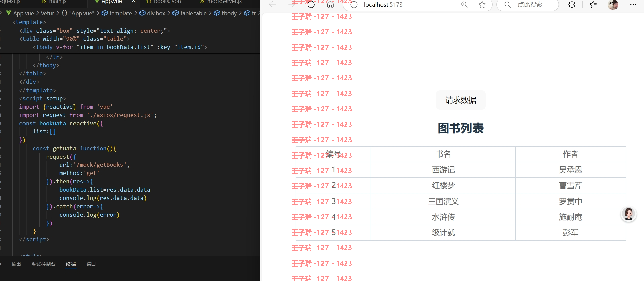This screenshot has height=281, width=644.
Task: Click the browser back arrow
Action: coord(273,4)
